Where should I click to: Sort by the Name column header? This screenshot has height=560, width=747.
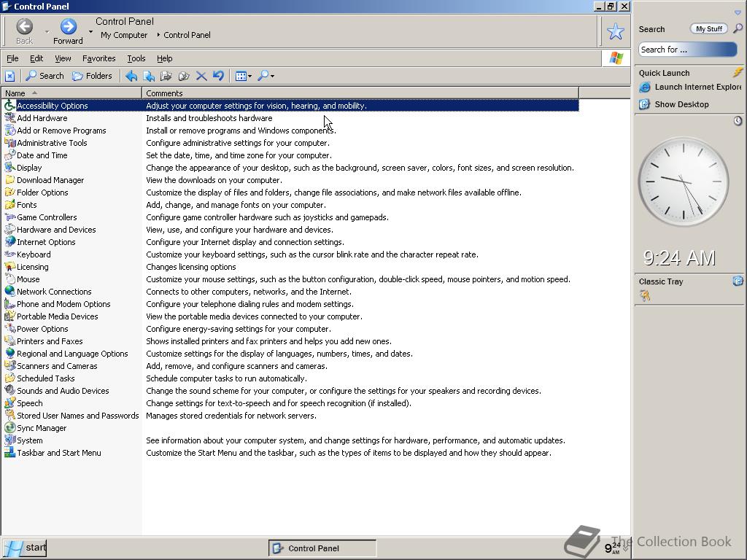(x=71, y=93)
